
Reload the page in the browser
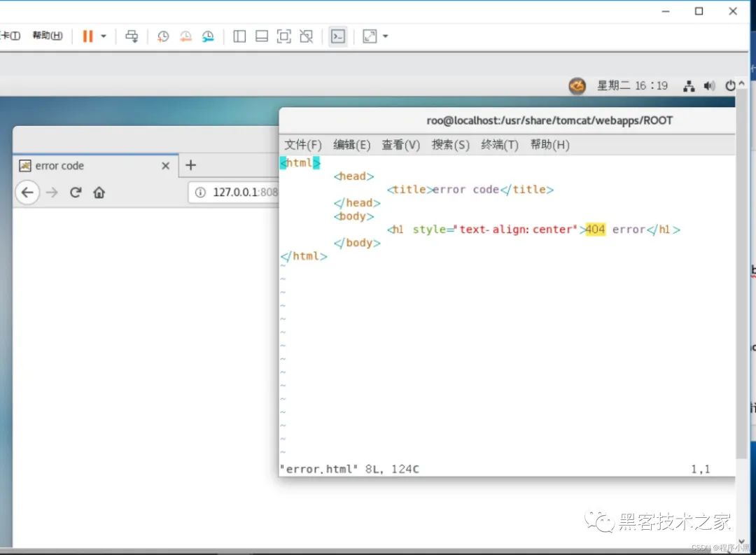[75, 192]
